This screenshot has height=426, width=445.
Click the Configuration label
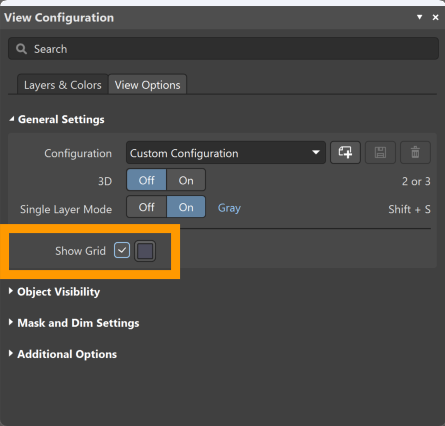click(x=78, y=153)
